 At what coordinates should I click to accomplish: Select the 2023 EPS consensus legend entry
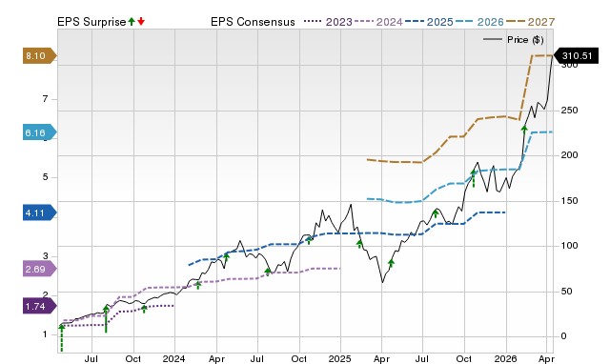tap(328, 22)
